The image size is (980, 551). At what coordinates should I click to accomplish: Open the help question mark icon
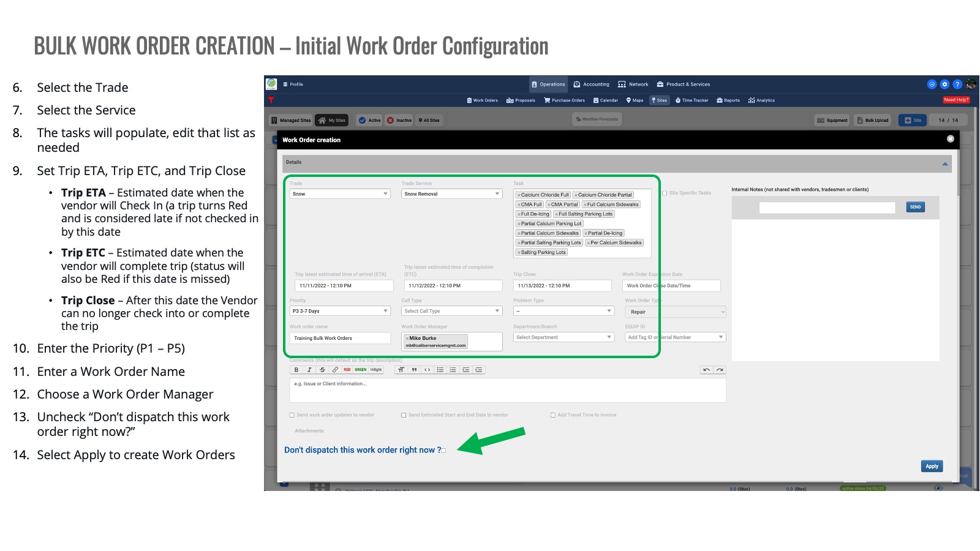(957, 84)
